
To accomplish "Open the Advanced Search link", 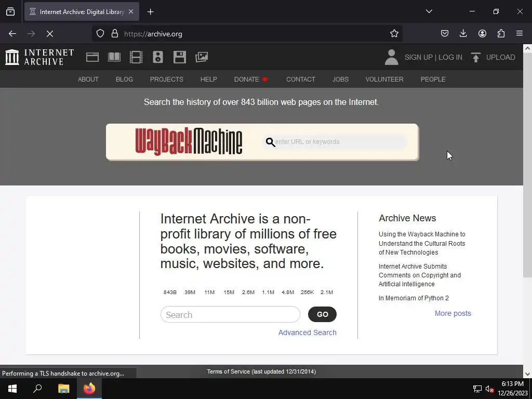I will pyautogui.click(x=308, y=332).
